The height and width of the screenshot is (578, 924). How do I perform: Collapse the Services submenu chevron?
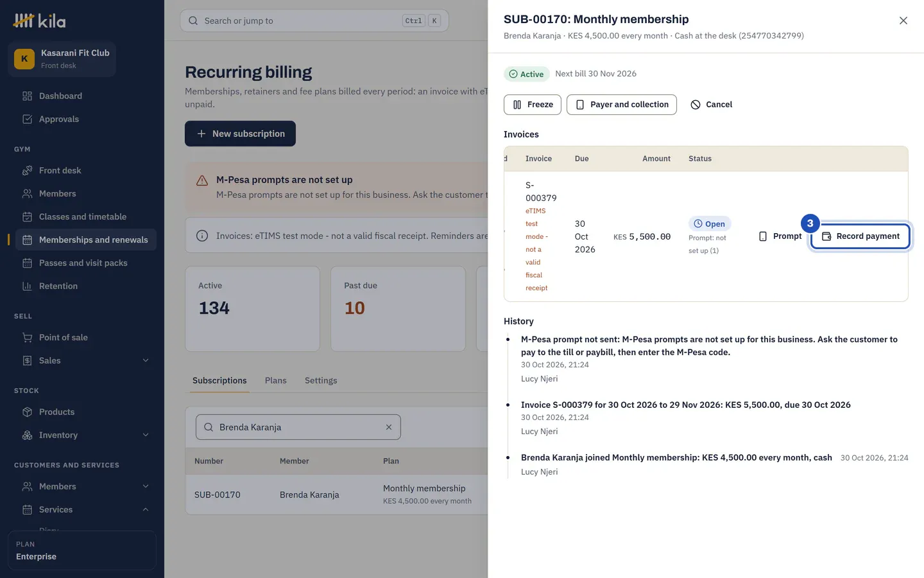coord(146,509)
